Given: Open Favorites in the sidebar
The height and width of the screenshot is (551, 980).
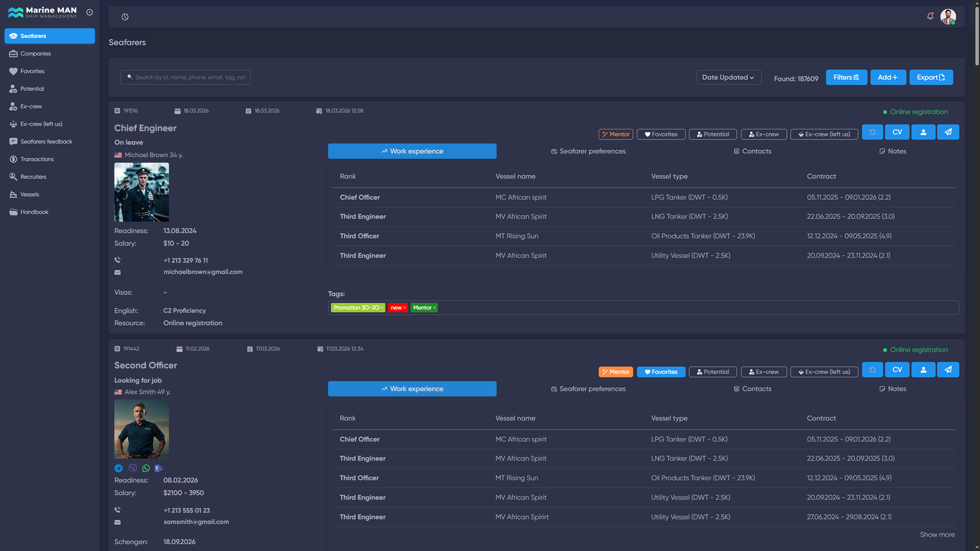Looking at the screenshot, I should [50, 71].
